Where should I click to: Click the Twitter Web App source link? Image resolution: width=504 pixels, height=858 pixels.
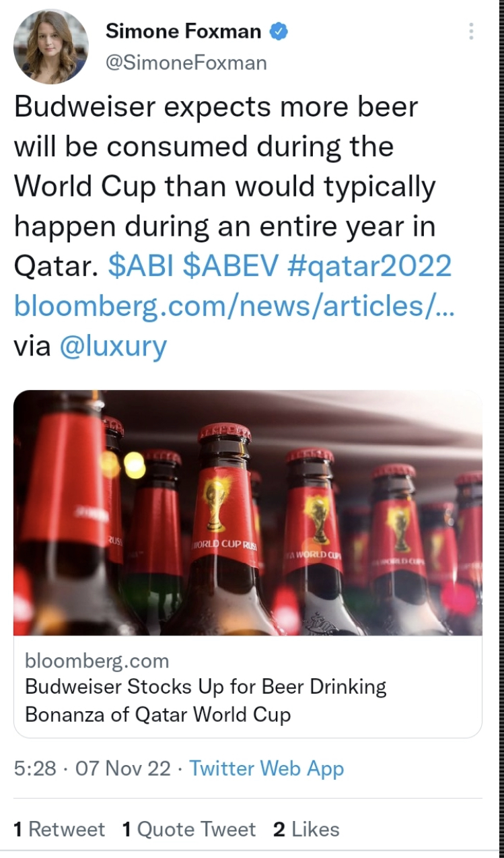pyautogui.click(x=266, y=768)
